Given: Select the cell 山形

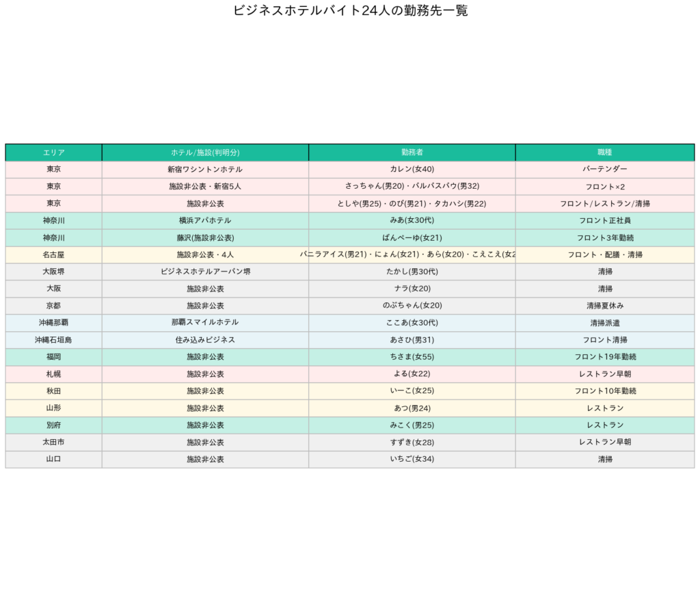Looking at the screenshot, I should point(53,408).
